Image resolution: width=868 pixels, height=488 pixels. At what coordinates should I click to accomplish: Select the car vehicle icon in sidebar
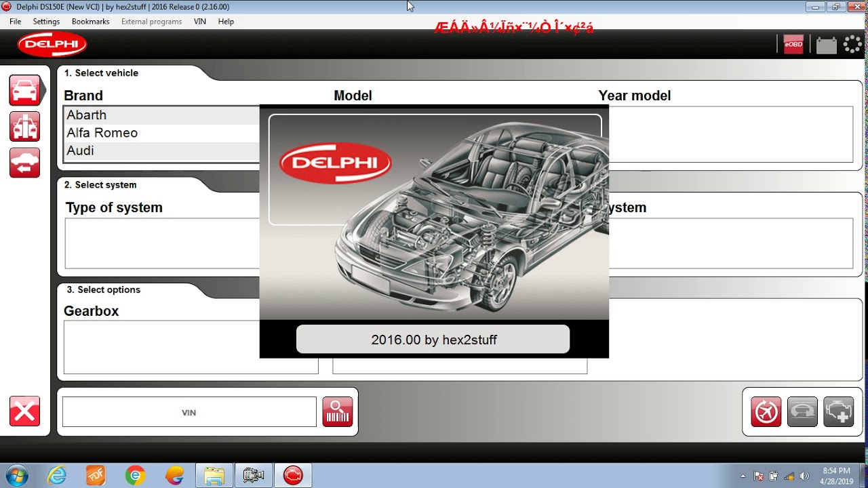[x=24, y=90]
